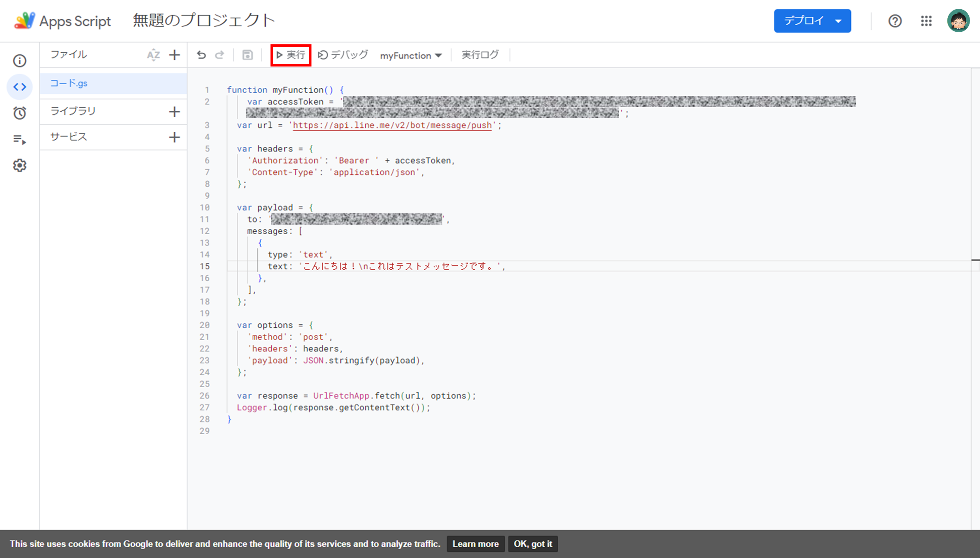Image resolution: width=980 pixels, height=558 pixels.
Task: Open the myFunction function selector
Action: pyautogui.click(x=410, y=55)
